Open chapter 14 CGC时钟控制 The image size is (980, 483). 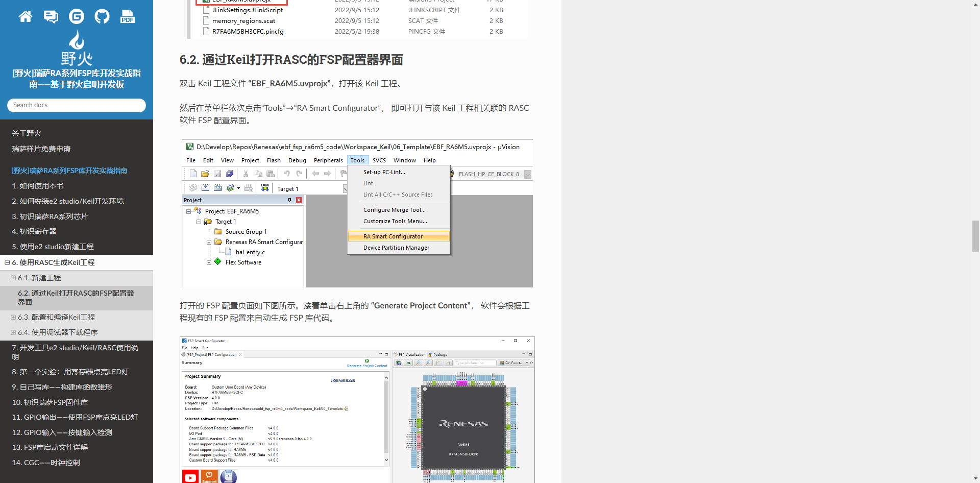click(46, 463)
